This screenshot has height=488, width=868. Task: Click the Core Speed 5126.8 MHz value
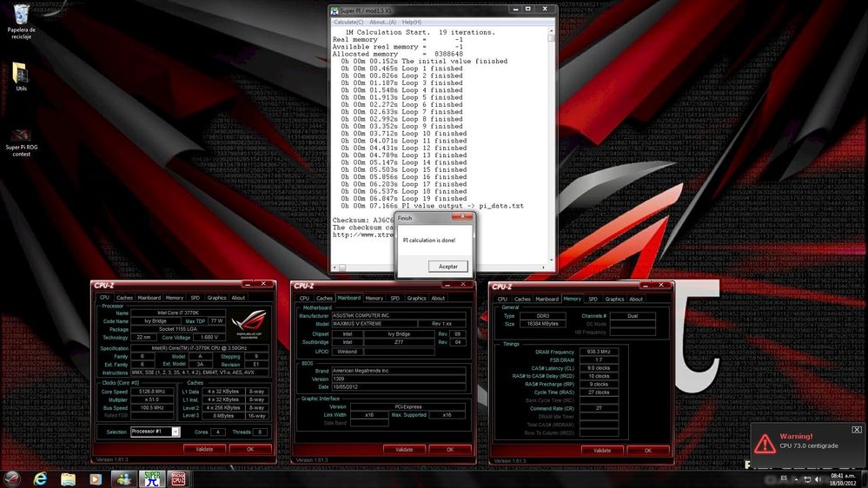click(x=150, y=391)
